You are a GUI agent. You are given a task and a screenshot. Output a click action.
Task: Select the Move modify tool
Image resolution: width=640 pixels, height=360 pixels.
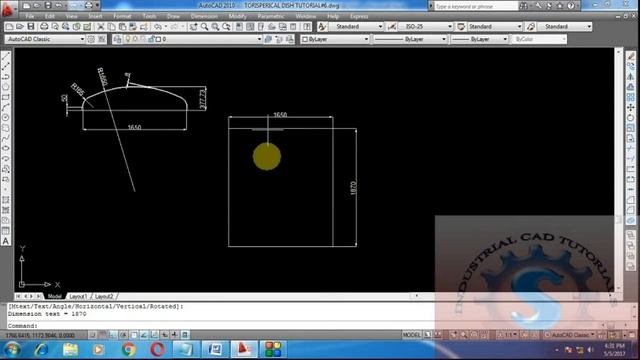click(631, 107)
